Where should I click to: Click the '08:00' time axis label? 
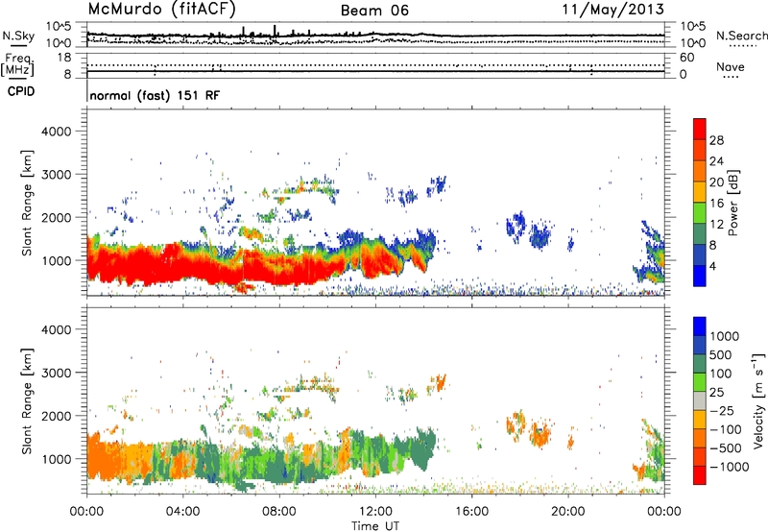279,512
